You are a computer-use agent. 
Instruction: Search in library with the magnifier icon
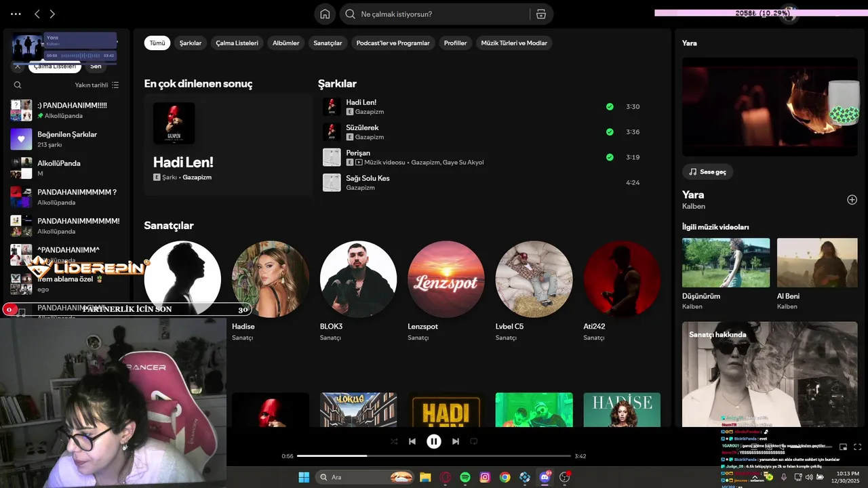[18, 85]
